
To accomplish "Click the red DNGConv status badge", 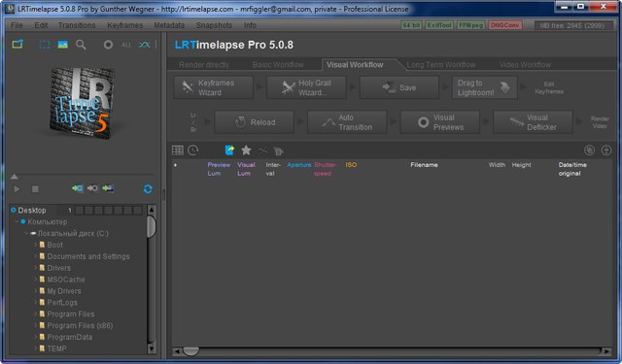I will (504, 25).
